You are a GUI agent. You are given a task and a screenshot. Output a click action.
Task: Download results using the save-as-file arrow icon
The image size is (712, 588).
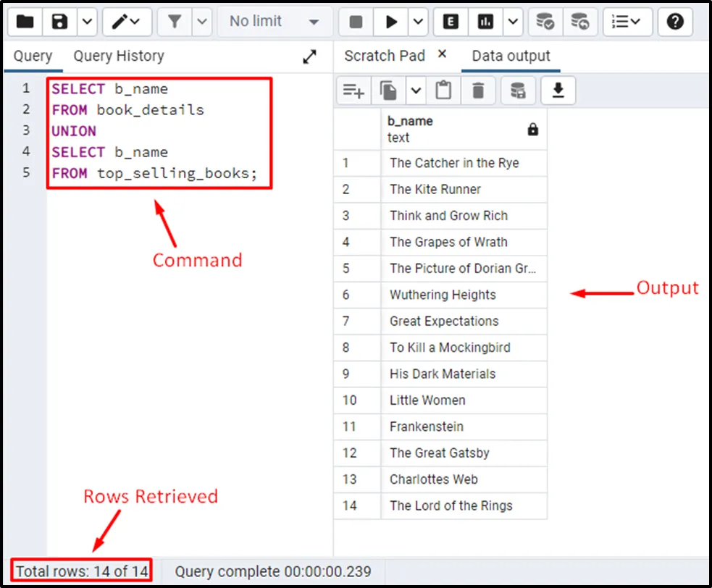(558, 91)
